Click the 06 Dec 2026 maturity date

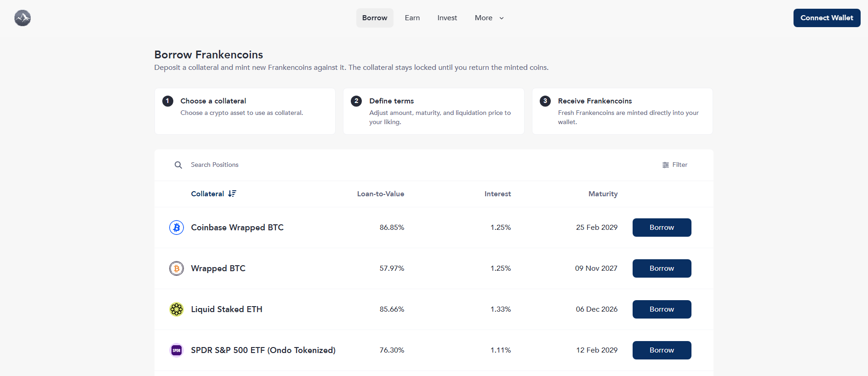(x=597, y=309)
